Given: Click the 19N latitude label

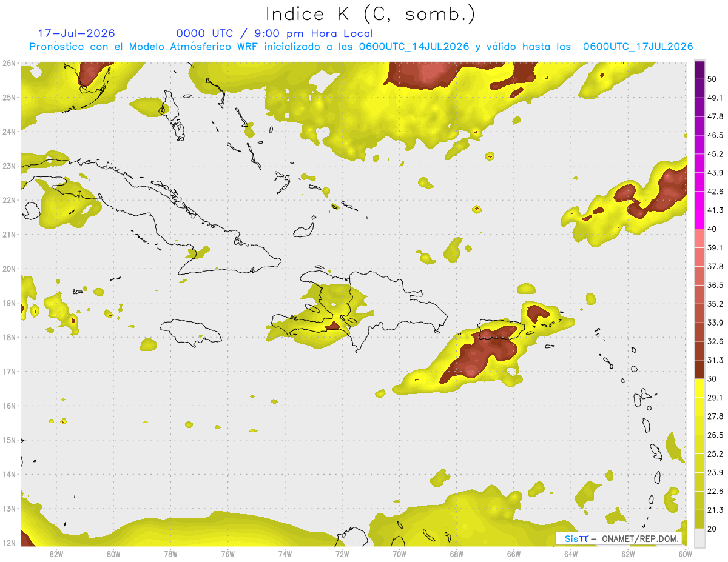Looking at the screenshot, I should (9, 303).
